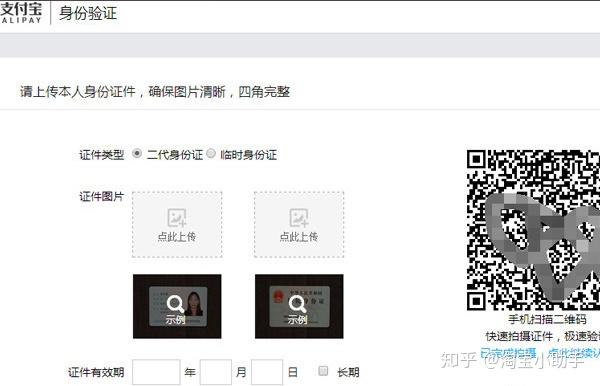
Task: Click 证件类型 label
Action: click(101, 155)
